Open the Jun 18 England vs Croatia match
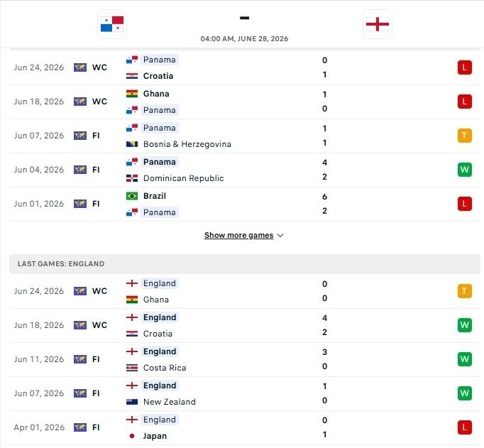Viewport: 484px width, 448px height. [x=244, y=325]
